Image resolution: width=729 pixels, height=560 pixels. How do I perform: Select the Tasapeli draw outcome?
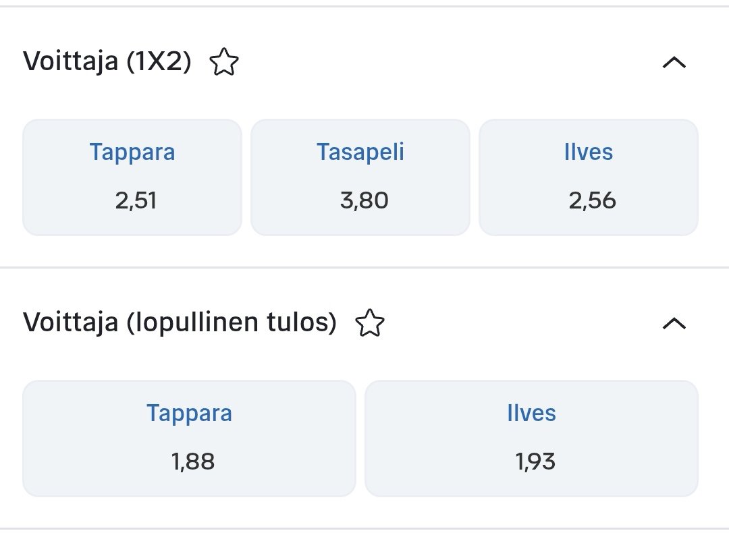tap(360, 177)
